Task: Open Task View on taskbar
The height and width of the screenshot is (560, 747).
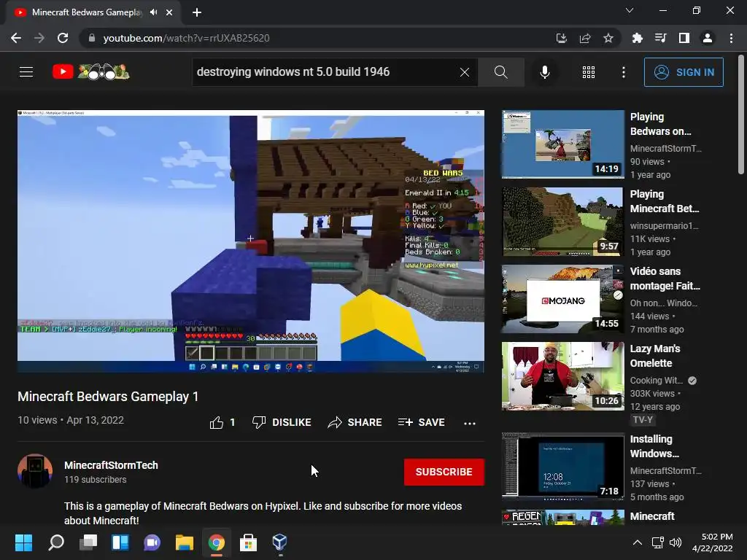Action: click(x=88, y=542)
